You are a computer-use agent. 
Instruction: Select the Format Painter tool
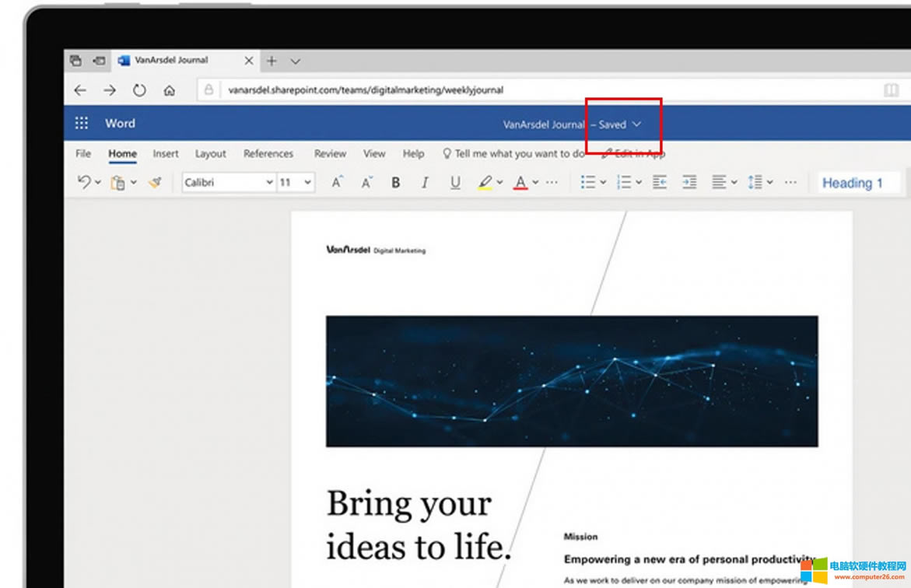pos(155,183)
